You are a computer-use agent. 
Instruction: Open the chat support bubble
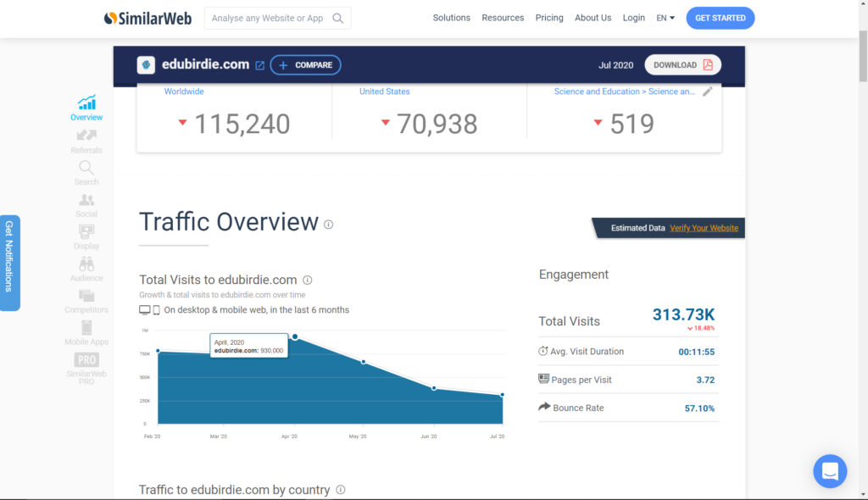pos(830,471)
